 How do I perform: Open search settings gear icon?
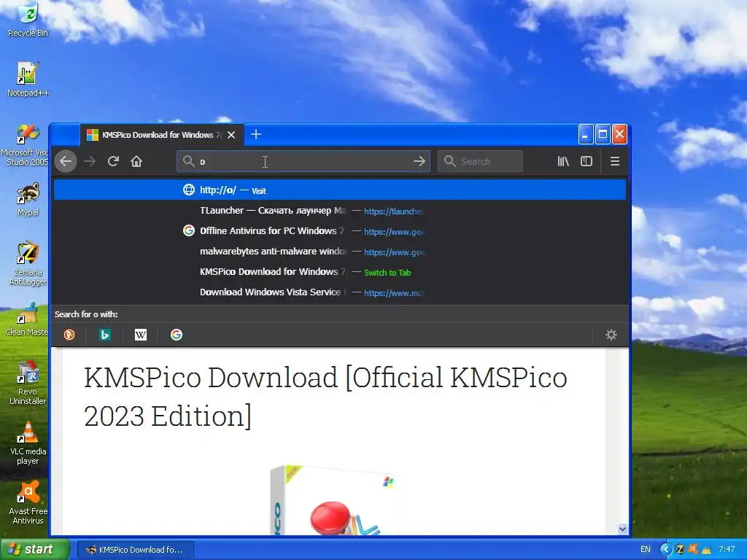pyautogui.click(x=611, y=335)
